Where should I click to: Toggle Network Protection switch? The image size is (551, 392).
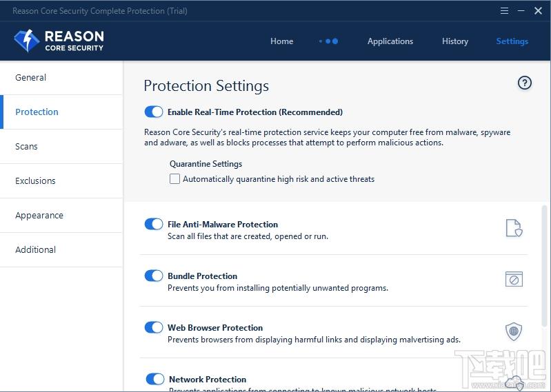(155, 379)
